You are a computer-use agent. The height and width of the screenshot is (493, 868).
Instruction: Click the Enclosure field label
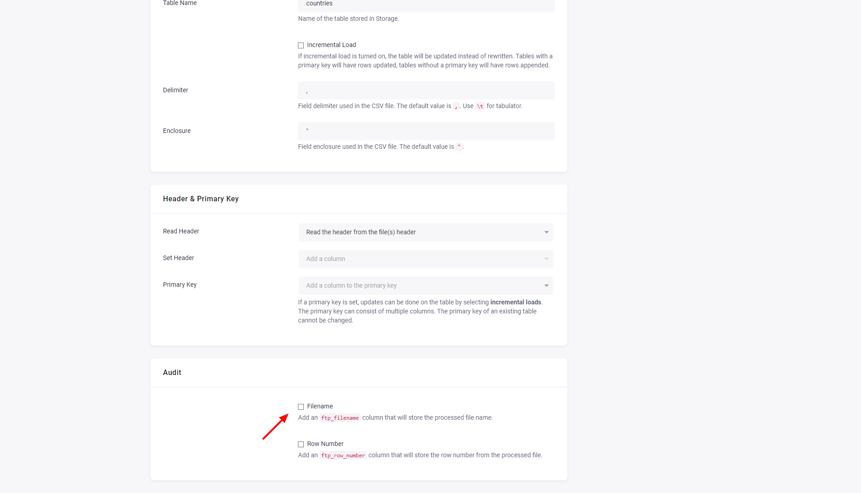177,131
